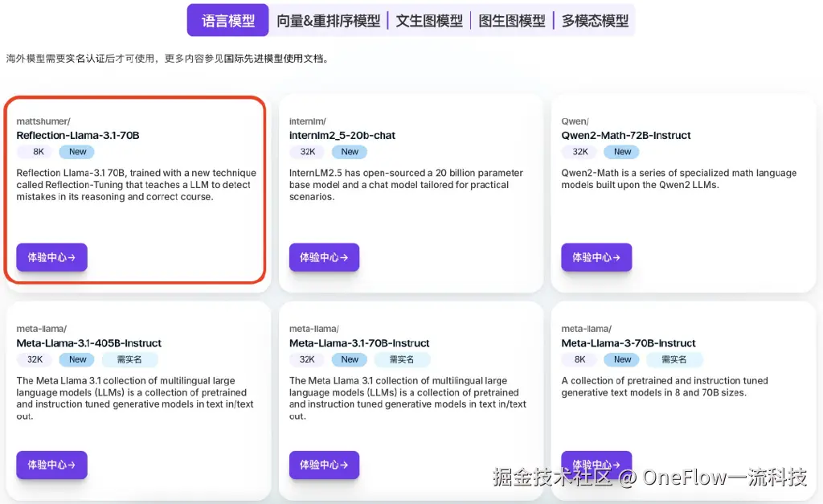823x504 pixels.
Task: Click the internlm2_5-20b-chat model title
Action: point(342,136)
